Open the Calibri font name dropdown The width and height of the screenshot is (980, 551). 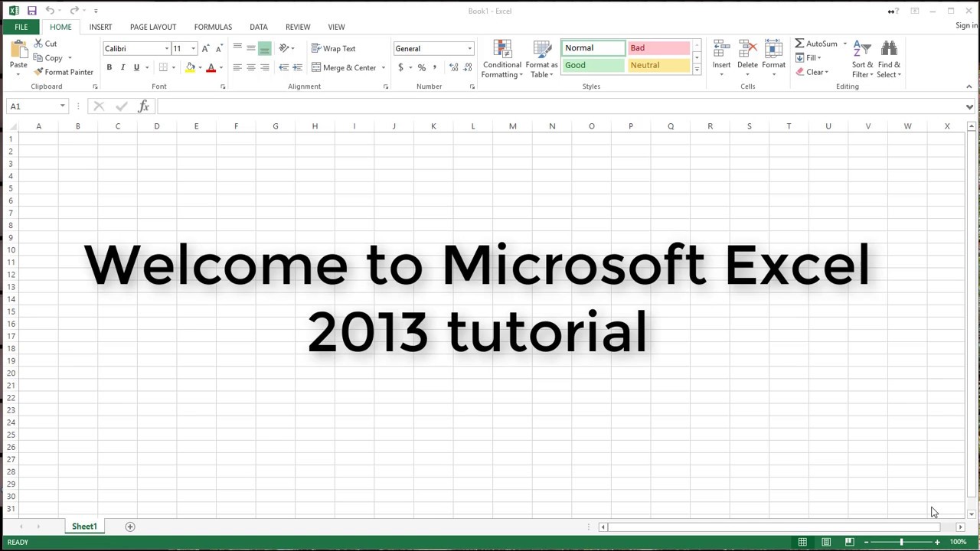(x=166, y=48)
